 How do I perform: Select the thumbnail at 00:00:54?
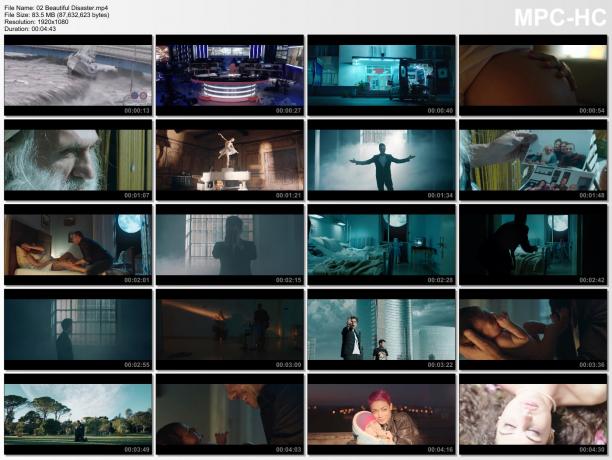coord(533,75)
